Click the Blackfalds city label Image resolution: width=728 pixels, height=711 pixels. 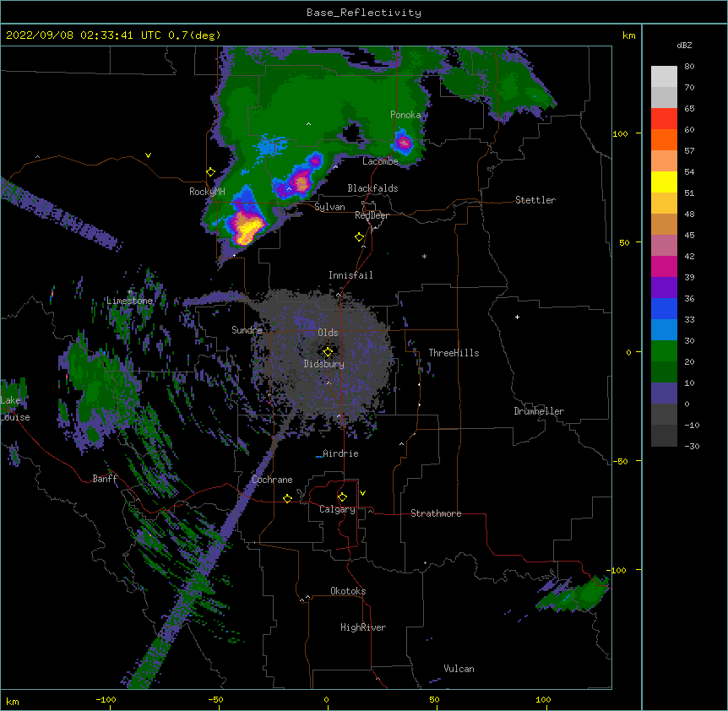pyautogui.click(x=372, y=188)
